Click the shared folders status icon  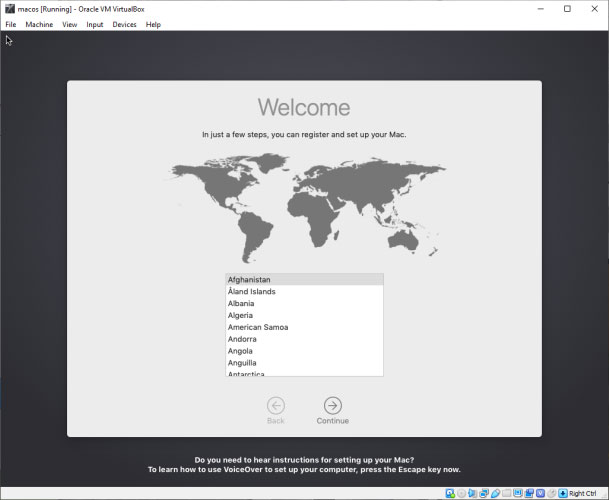coord(506,493)
